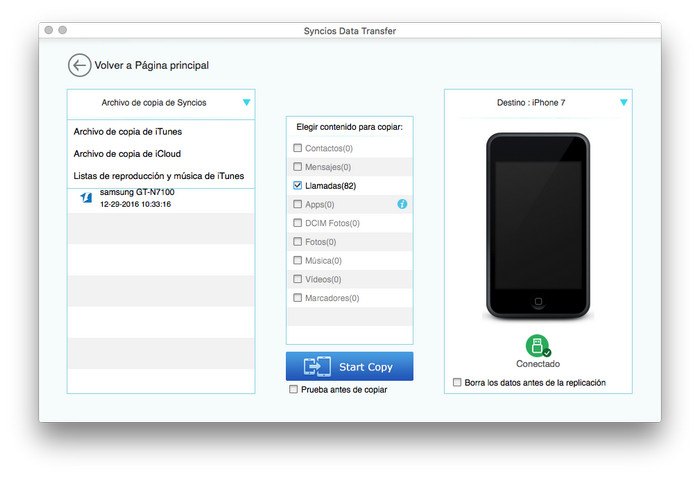Select Archivo de copia de iTunes
This screenshot has height=478, width=700.
[x=128, y=132]
